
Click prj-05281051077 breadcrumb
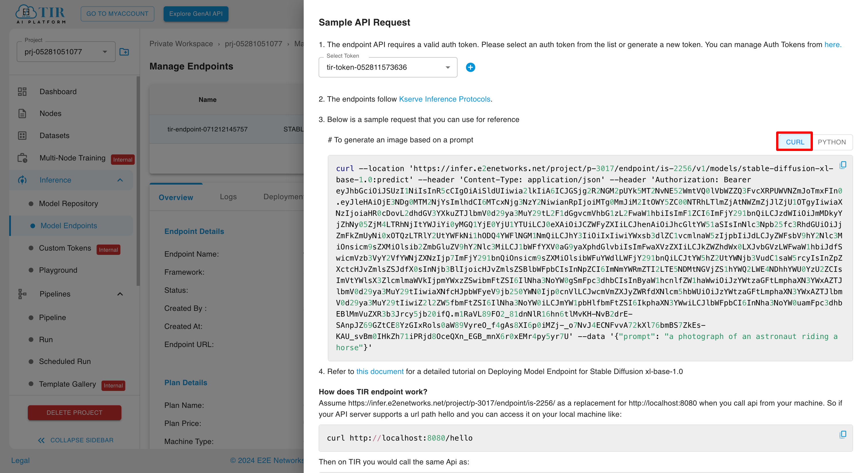pyautogui.click(x=253, y=44)
